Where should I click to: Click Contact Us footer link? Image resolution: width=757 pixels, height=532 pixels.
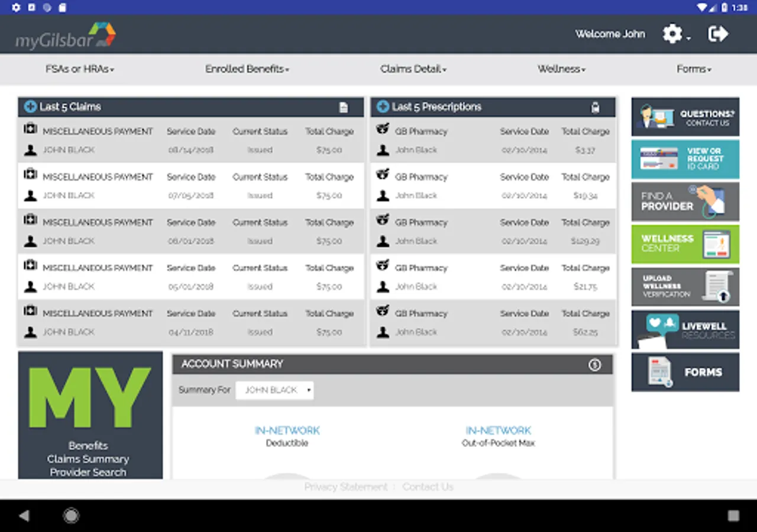pyautogui.click(x=428, y=487)
